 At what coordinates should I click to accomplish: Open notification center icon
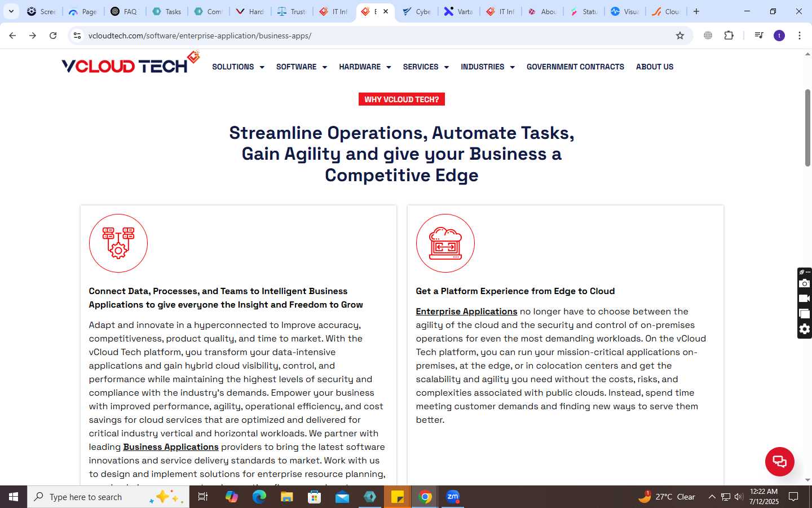[793, 497]
